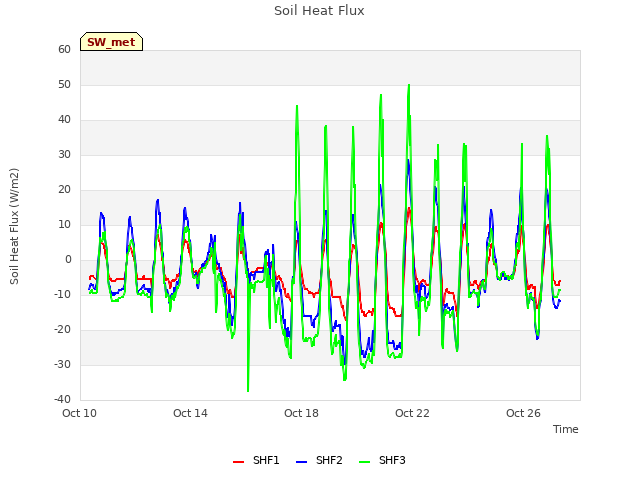Click the Oct 10 x-axis label
The width and height of the screenshot is (640, 480).
click(79, 413)
